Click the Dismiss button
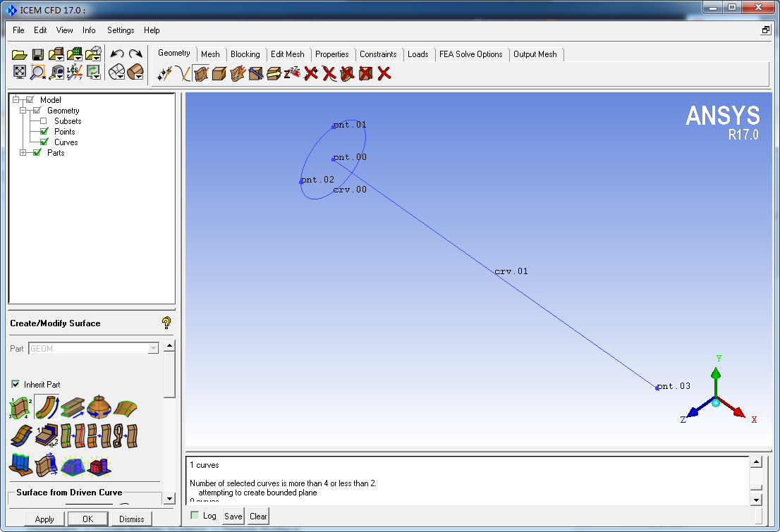Screen dimensions: 780x532 [131, 519]
